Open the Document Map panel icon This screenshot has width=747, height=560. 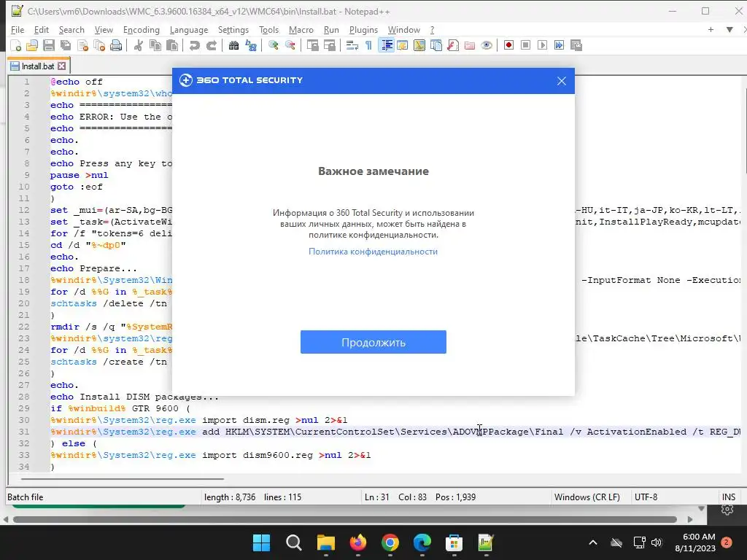[x=419, y=45]
